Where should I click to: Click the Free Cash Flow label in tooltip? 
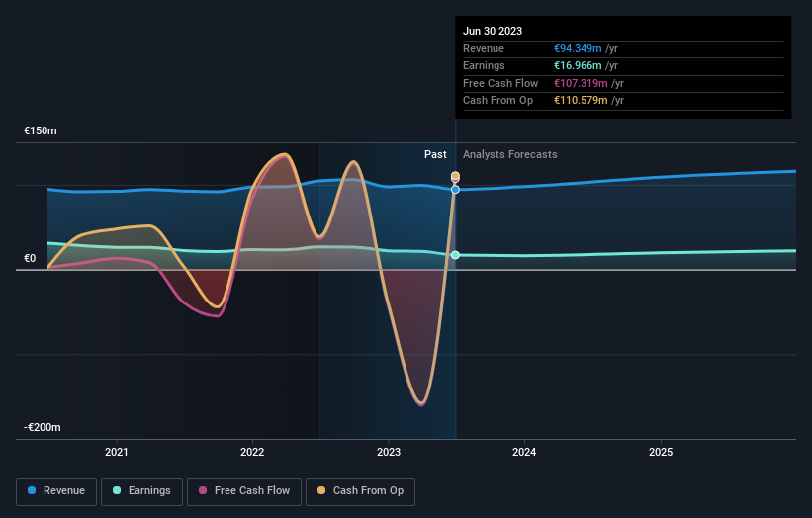[500, 83]
